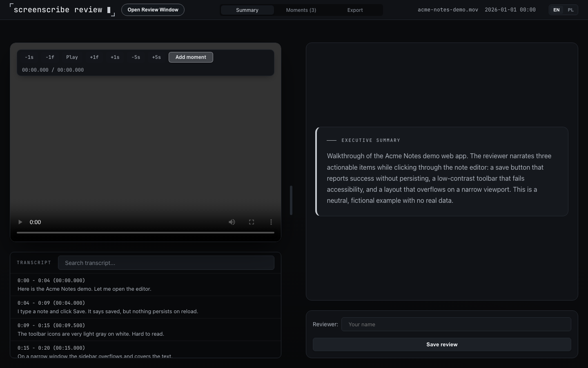This screenshot has width=588, height=368.
Task: Click the timestamp '0:04 - 0:09 (00:04.000)'
Action: tap(51, 303)
